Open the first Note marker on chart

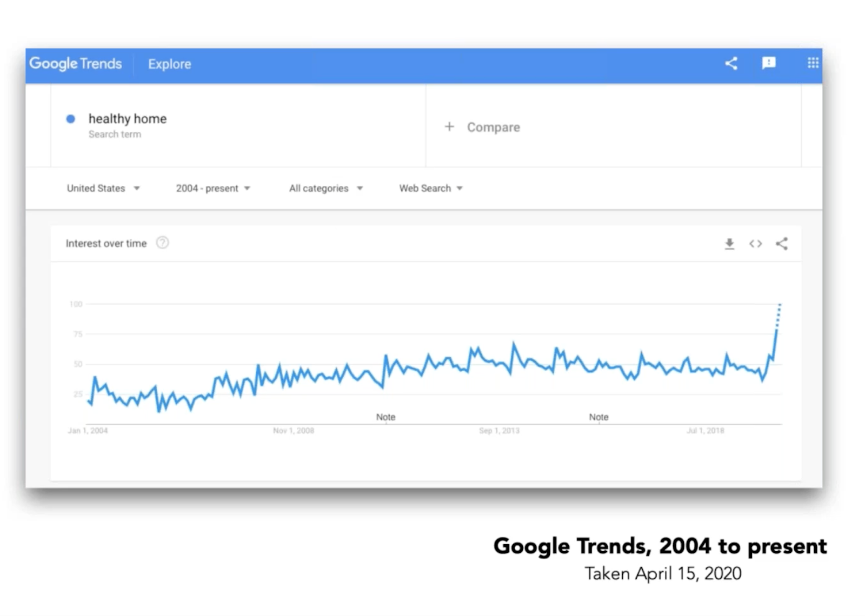pos(386,417)
